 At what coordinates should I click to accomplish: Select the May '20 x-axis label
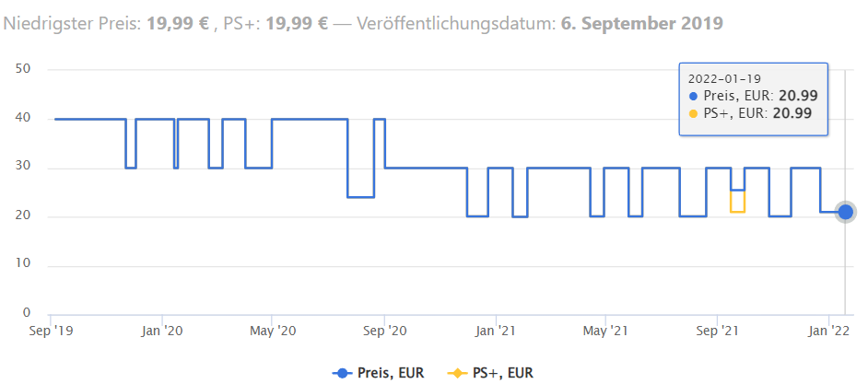[274, 331]
